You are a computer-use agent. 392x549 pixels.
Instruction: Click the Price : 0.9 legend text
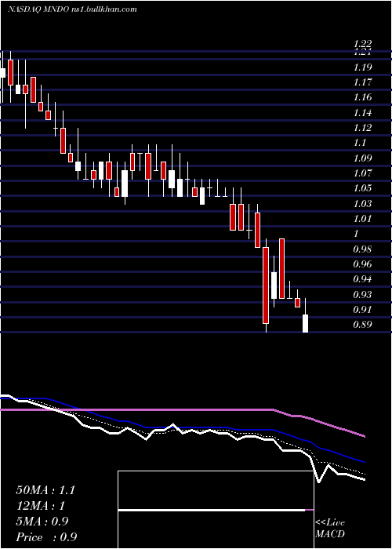pos(46,537)
